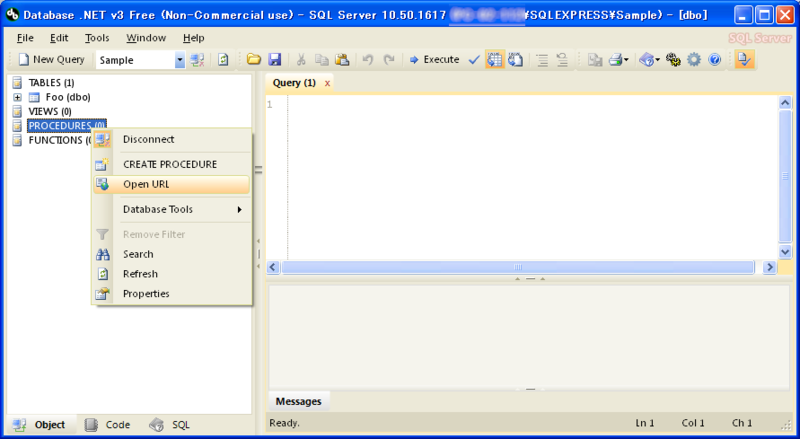The height and width of the screenshot is (439, 800).
Task: Toggle the highlighted rightmost toolbar icon
Action: point(744,60)
